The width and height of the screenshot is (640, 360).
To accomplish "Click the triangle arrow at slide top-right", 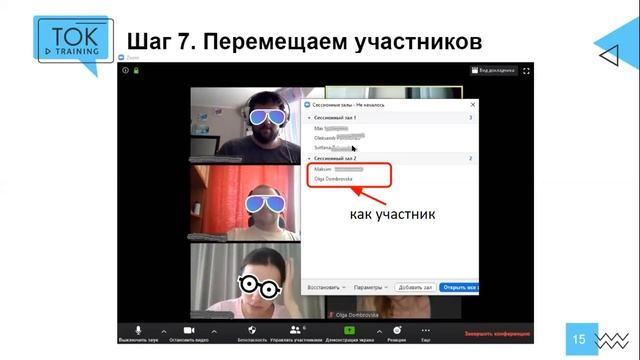I will point(609,56).
